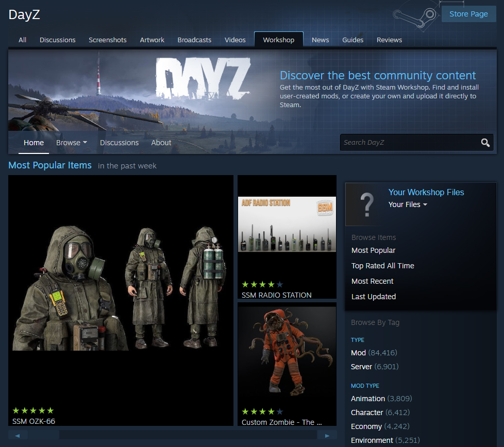Filter by Animation mod type

coord(381,399)
